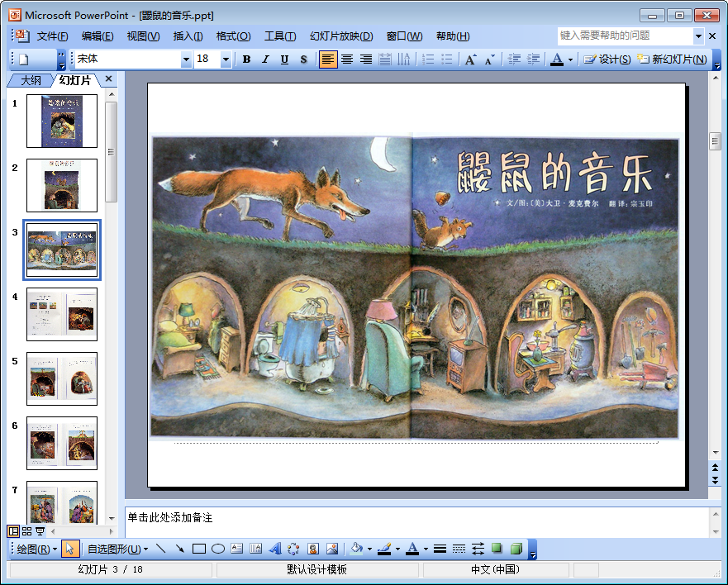Toggle numbered list formatting

pos(428,59)
